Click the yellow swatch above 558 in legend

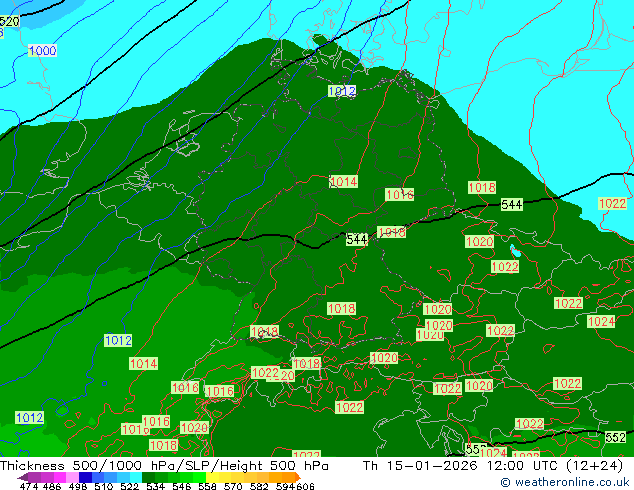click(x=212, y=477)
